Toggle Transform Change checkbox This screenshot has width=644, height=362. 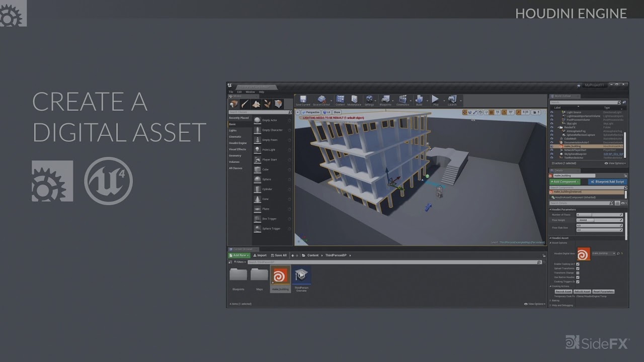pos(578,273)
